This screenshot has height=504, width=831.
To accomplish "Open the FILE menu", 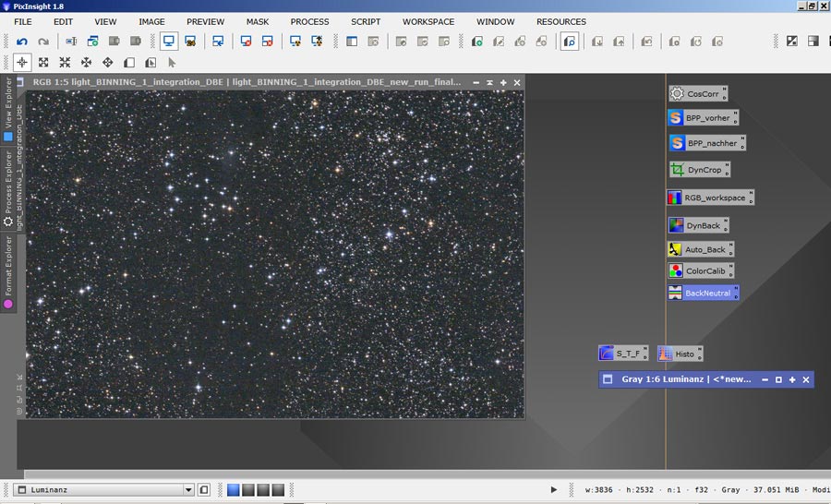I will (x=23, y=22).
